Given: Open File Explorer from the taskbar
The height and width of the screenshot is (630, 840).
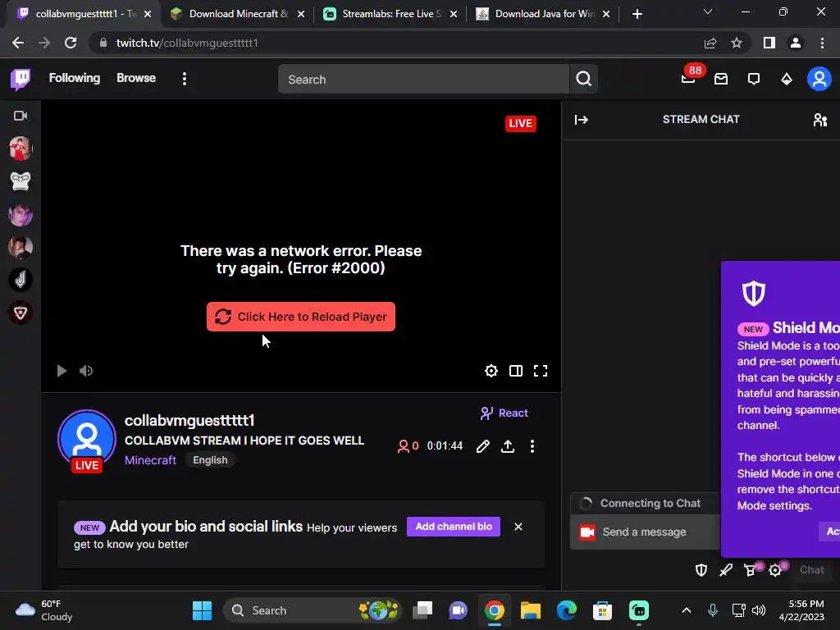Looking at the screenshot, I should point(531,610).
